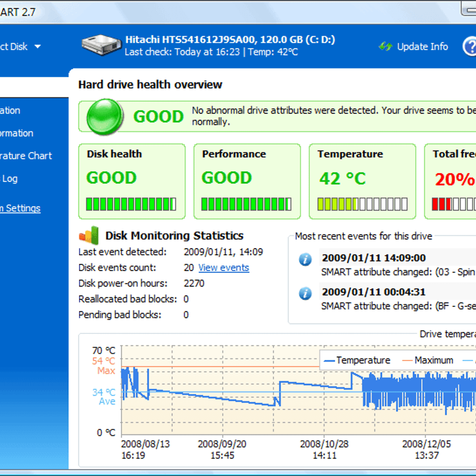Image resolution: width=476 pixels, height=476 pixels.
Task: Click info icon for 00:04:31 event
Action: point(305,294)
